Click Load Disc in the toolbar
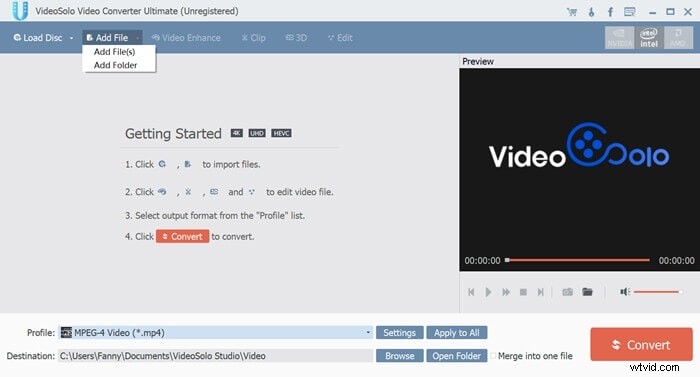700x377 pixels. [x=38, y=38]
